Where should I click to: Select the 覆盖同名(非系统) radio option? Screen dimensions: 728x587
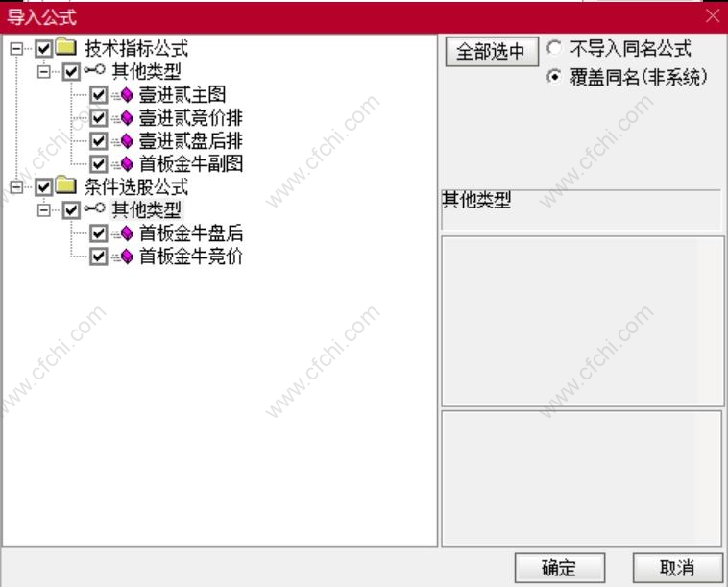(x=554, y=76)
